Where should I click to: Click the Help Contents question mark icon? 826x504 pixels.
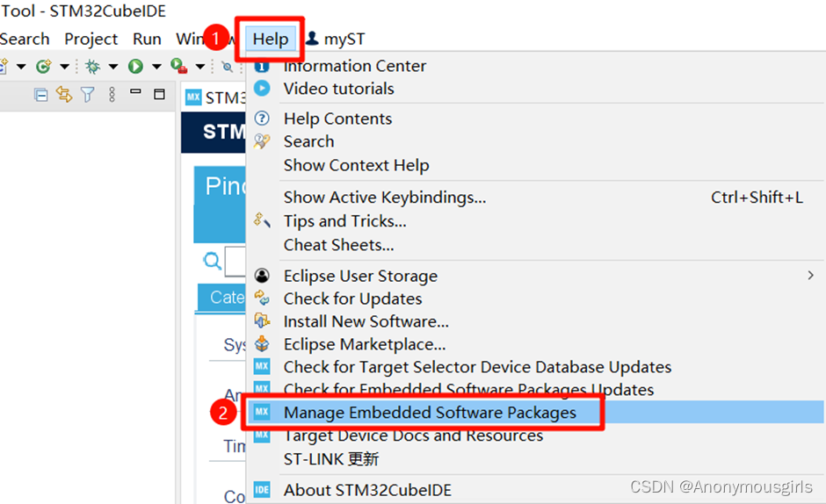pyautogui.click(x=262, y=118)
